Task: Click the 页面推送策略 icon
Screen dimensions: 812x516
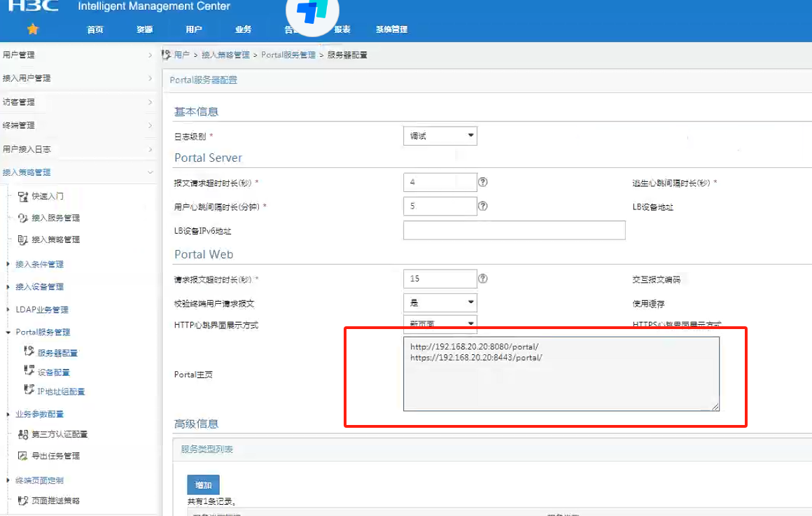Action: coord(23,501)
